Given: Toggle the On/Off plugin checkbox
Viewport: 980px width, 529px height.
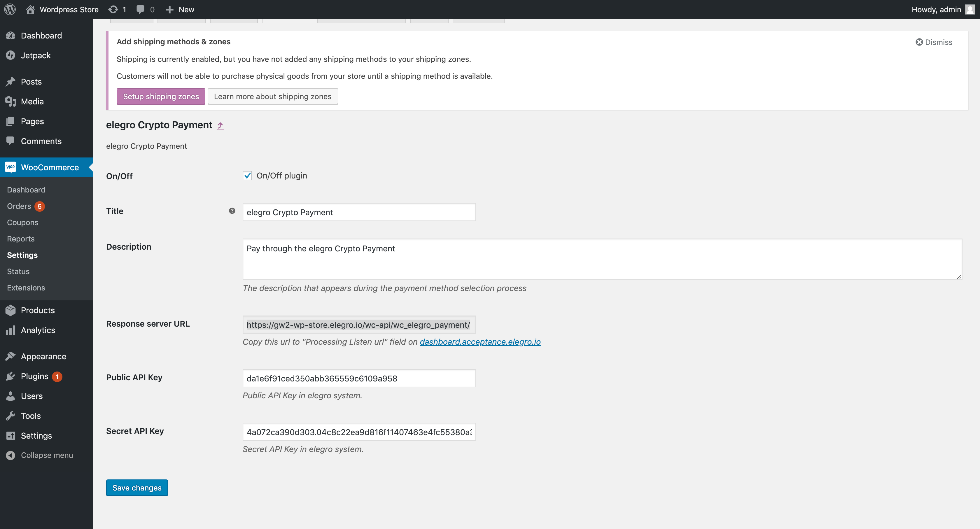Looking at the screenshot, I should 247,175.
